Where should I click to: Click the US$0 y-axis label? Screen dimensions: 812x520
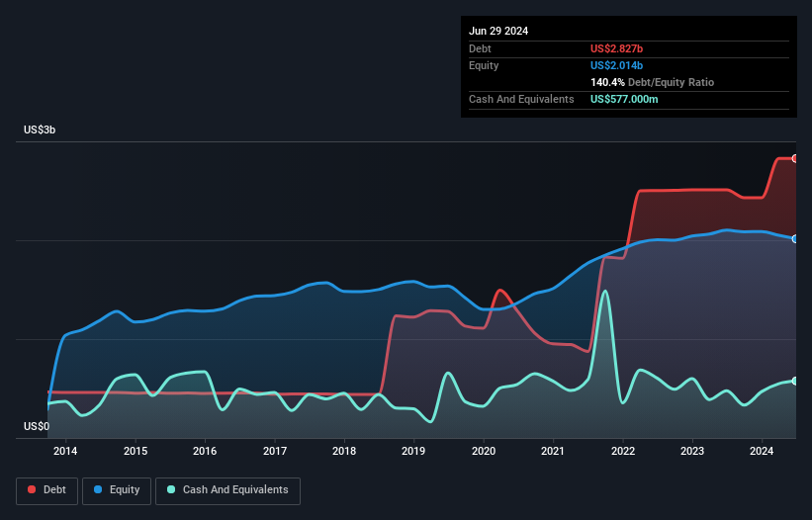pyautogui.click(x=37, y=427)
